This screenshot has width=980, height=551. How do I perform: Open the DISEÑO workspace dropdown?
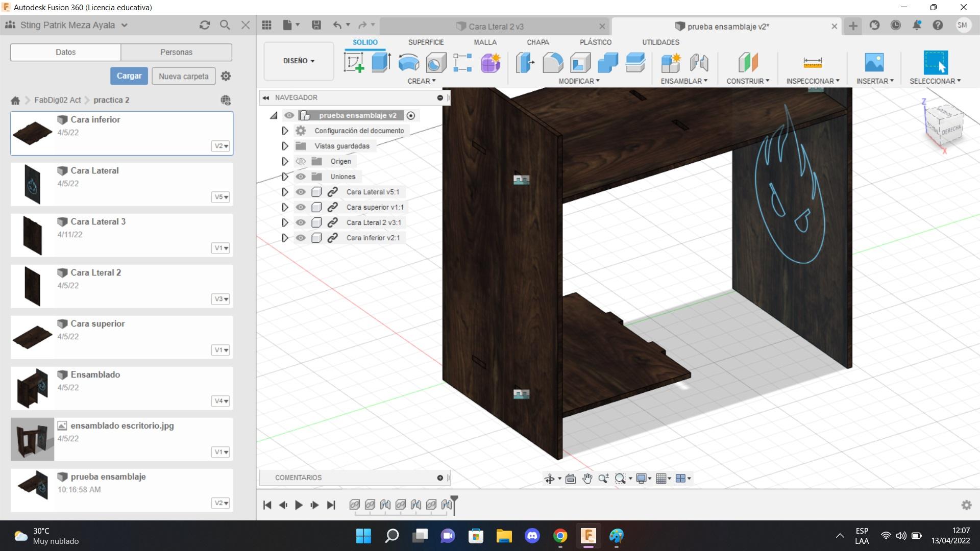[299, 61]
